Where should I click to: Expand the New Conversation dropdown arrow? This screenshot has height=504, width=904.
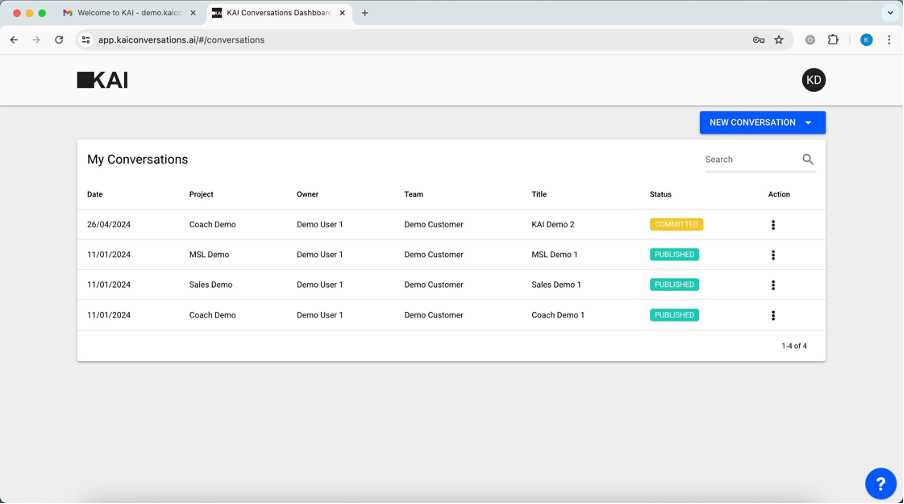808,123
